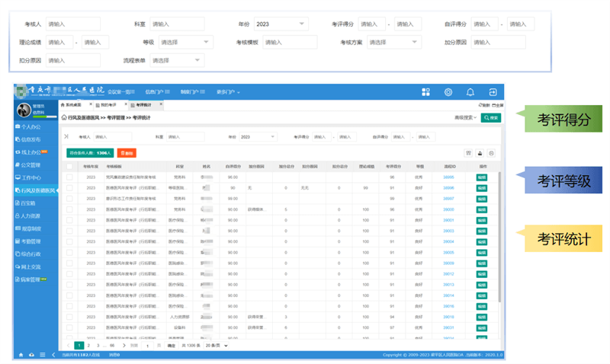Collapse filter panel using the arrow icon
This screenshot has height=364, width=610.
click(66, 137)
